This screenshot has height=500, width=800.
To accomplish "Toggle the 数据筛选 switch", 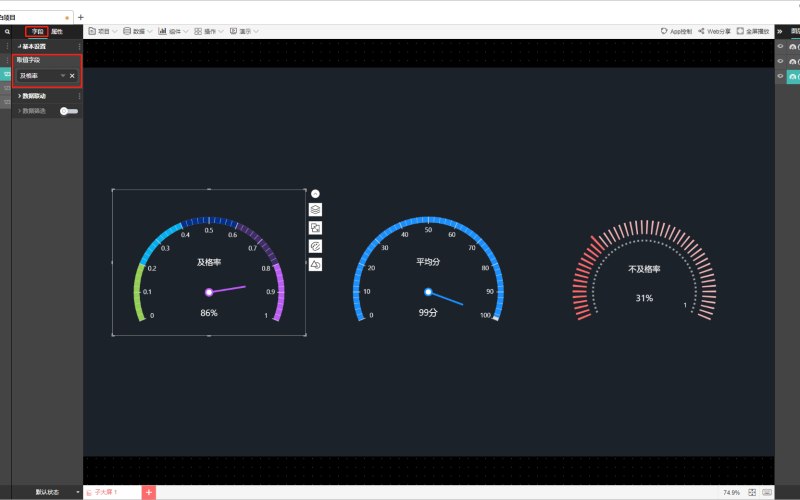I will (69, 111).
